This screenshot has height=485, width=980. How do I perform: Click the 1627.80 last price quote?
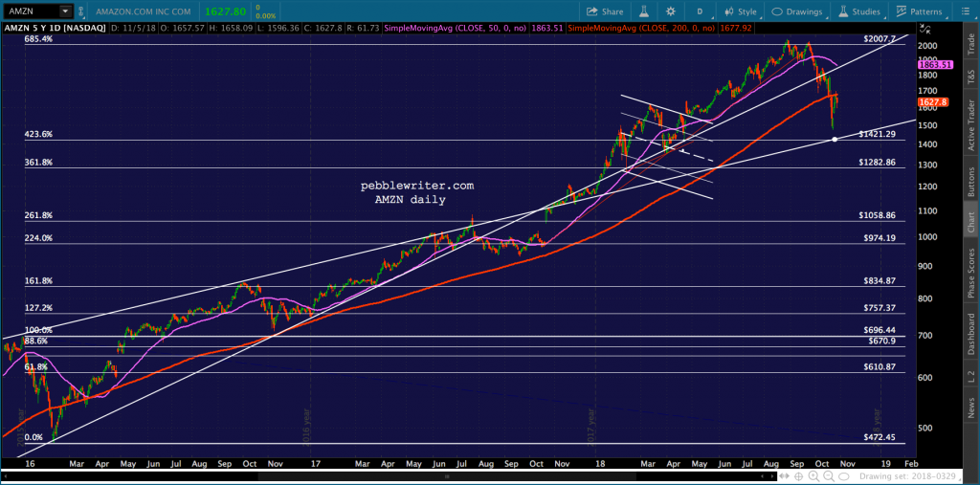227,11
